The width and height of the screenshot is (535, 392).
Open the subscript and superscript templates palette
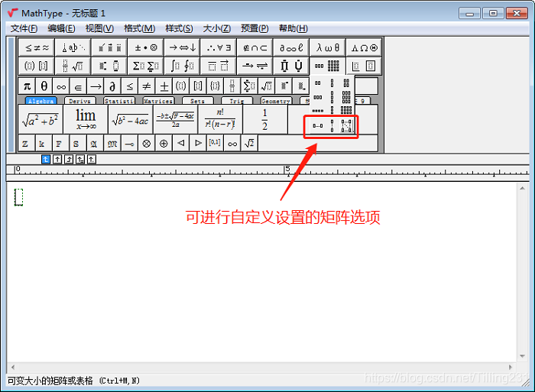[109, 66]
